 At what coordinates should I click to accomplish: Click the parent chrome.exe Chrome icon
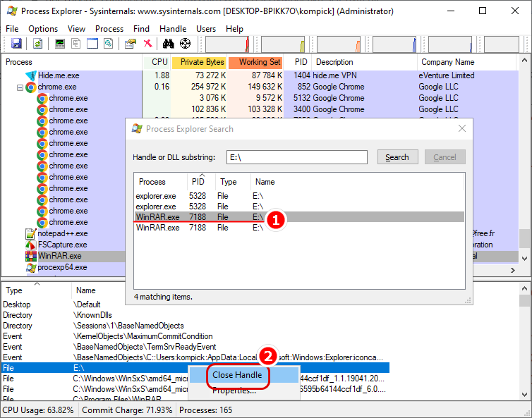pyautogui.click(x=31, y=87)
